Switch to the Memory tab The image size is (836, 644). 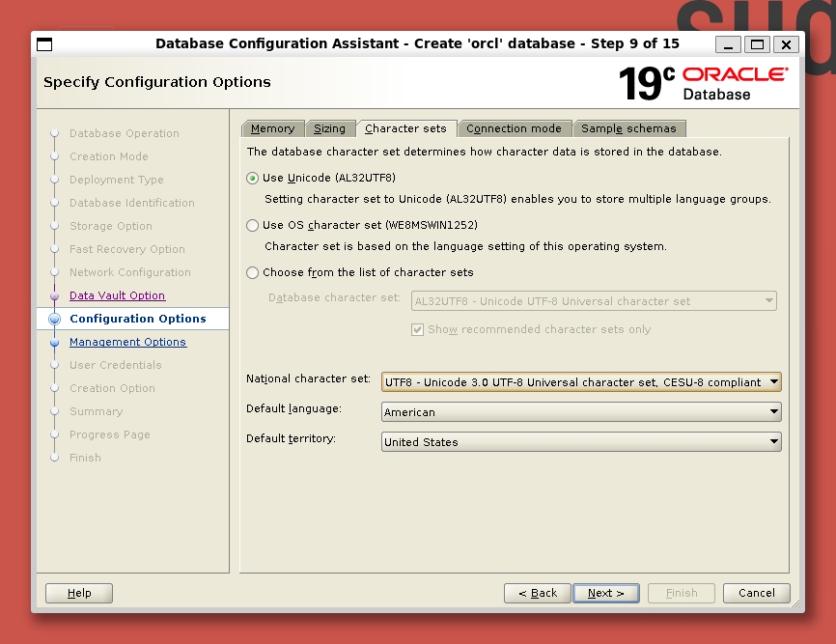click(x=272, y=128)
